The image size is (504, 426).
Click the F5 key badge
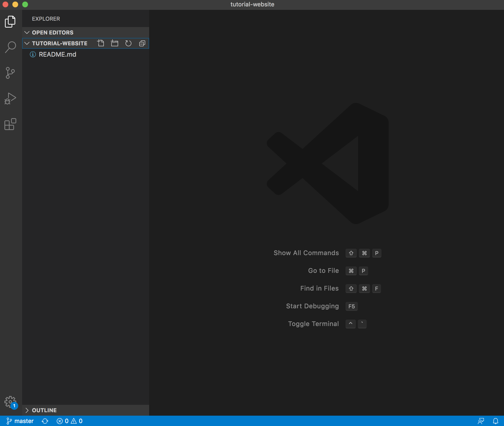[x=351, y=306]
